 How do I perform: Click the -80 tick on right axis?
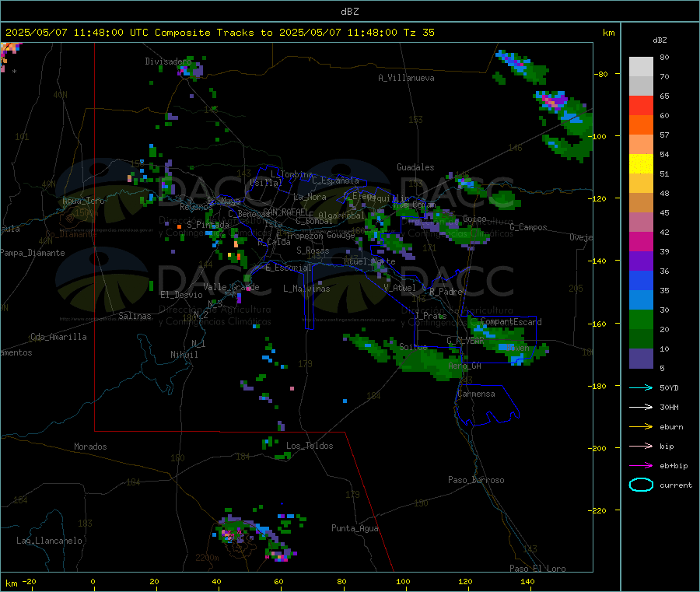coord(601,74)
